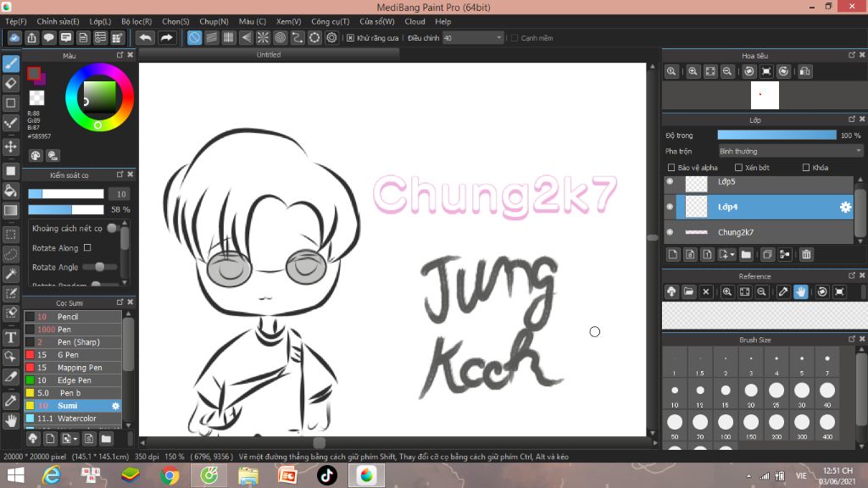Toggle Khử răng cưa checkbox

(x=350, y=38)
